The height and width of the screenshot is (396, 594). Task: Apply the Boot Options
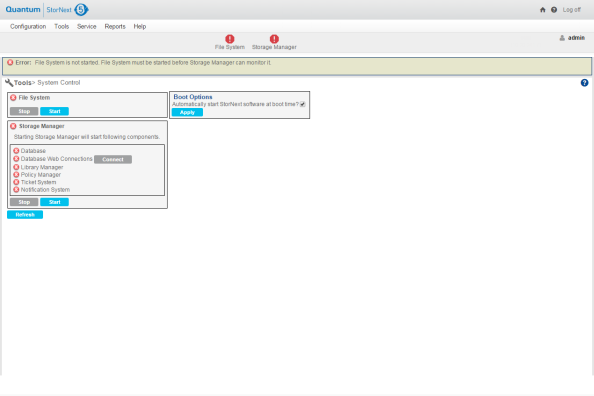(187, 113)
